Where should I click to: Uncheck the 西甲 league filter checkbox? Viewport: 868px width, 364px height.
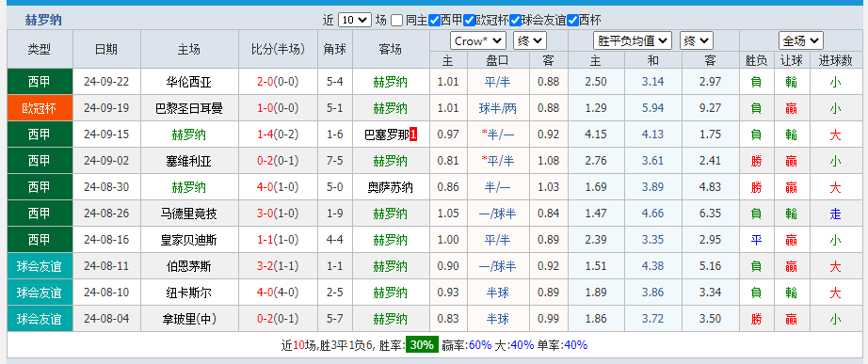(x=434, y=21)
